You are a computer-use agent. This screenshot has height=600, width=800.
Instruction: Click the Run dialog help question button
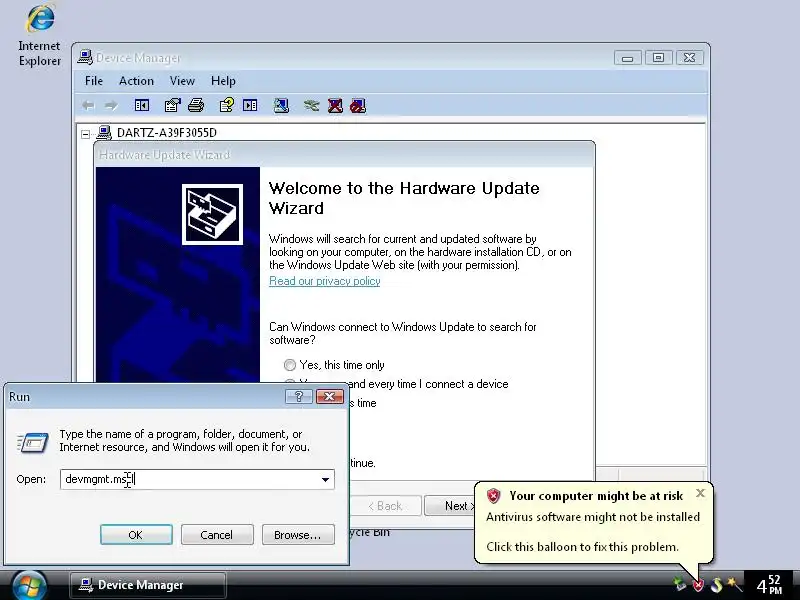point(298,396)
